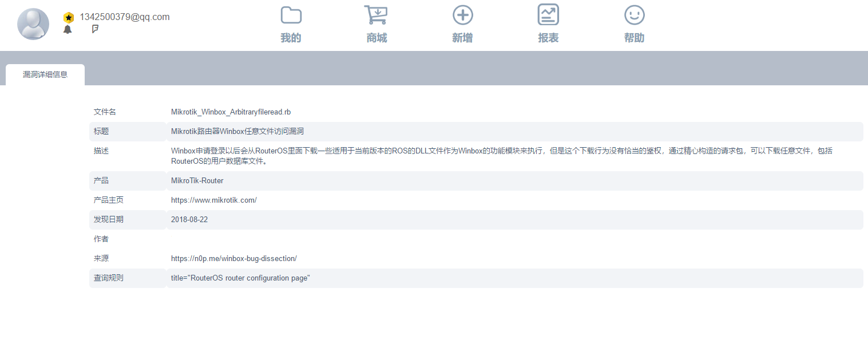The height and width of the screenshot is (363, 868).
Task: Click file name Mikrotik_Winbox_Arbitraryfileread.rb
Action: click(x=231, y=112)
